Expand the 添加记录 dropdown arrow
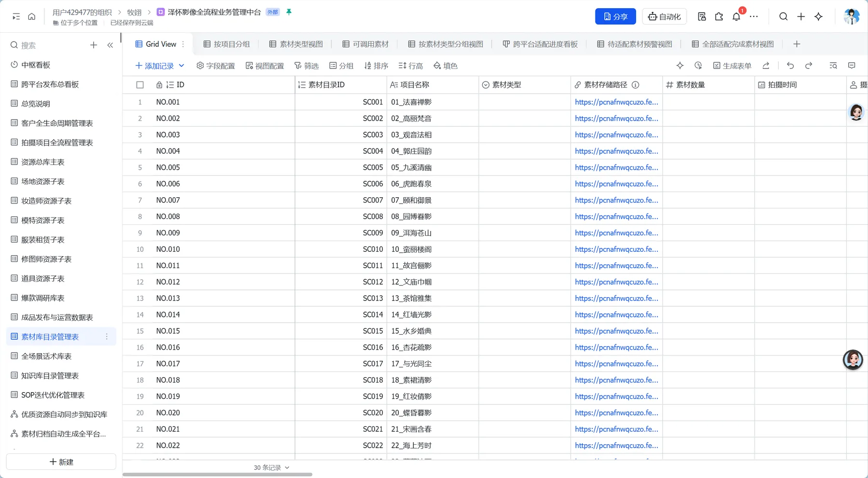Screen dimensions: 868x478 (x=181, y=66)
